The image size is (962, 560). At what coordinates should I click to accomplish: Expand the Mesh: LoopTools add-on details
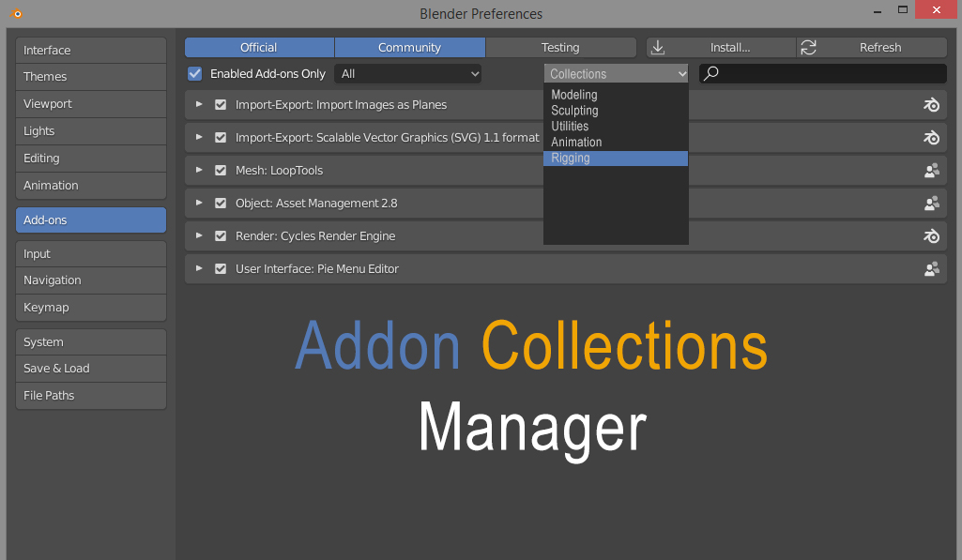[199, 170]
